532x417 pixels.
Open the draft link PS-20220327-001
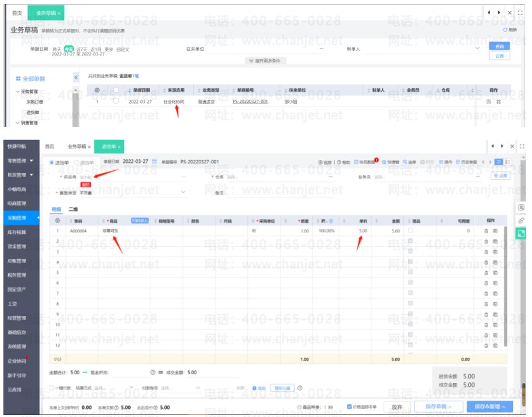click(250, 102)
